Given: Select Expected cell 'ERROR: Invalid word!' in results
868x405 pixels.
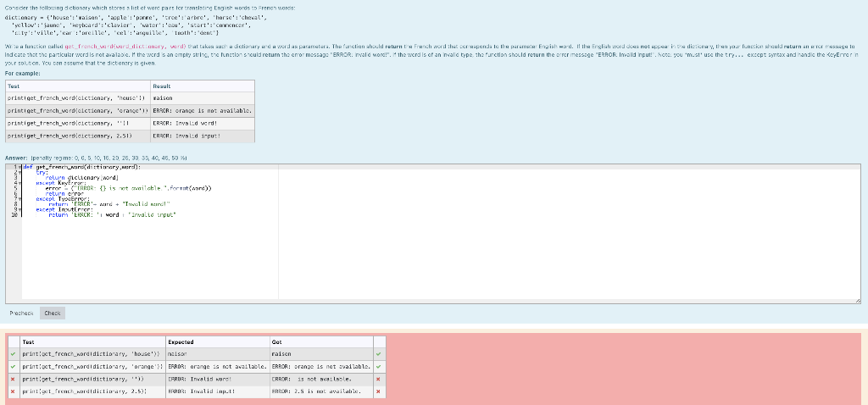Looking at the screenshot, I should coord(200,379).
